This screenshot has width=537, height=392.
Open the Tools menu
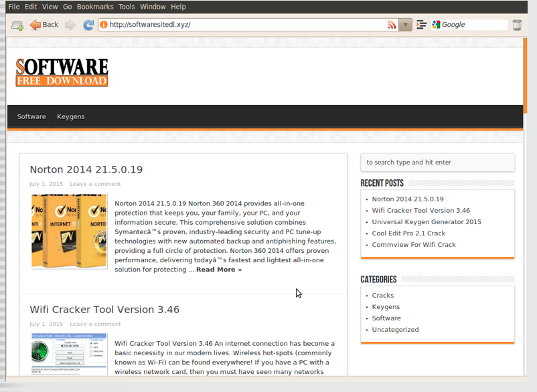tap(127, 7)
